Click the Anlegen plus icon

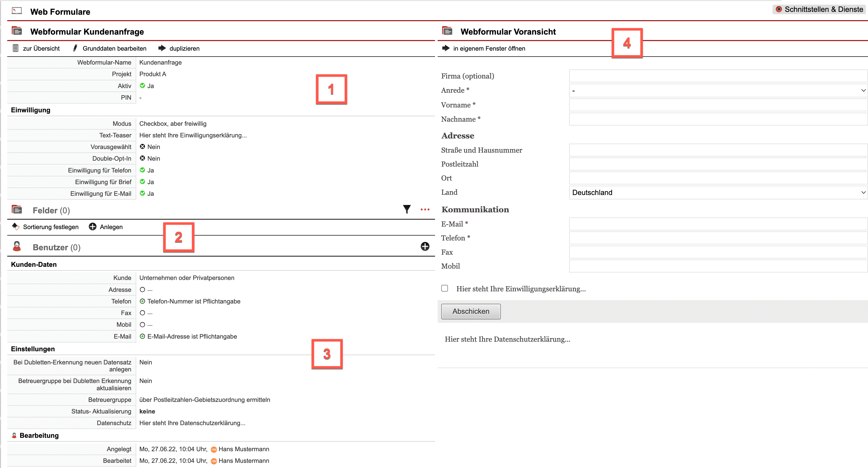click(92, 227)
